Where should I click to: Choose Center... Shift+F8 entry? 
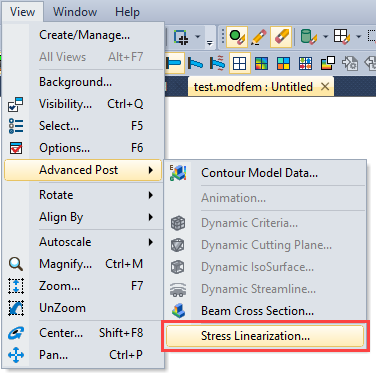point(83,333)
